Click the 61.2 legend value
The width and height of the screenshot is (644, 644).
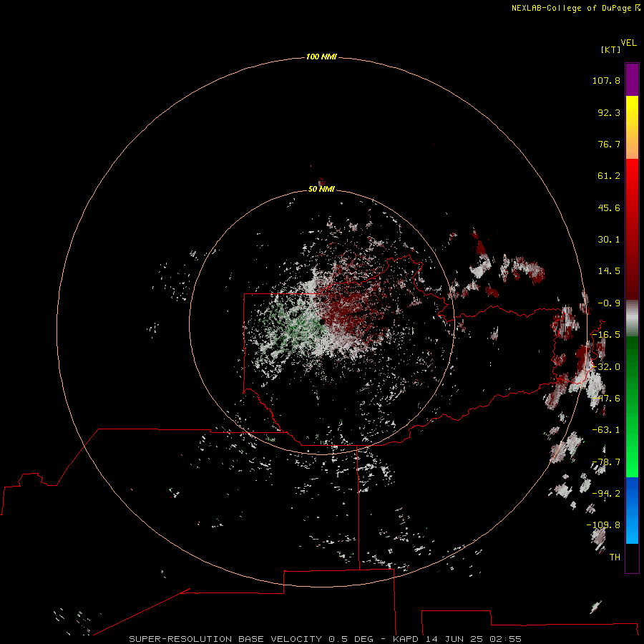[x=609, y=176]
